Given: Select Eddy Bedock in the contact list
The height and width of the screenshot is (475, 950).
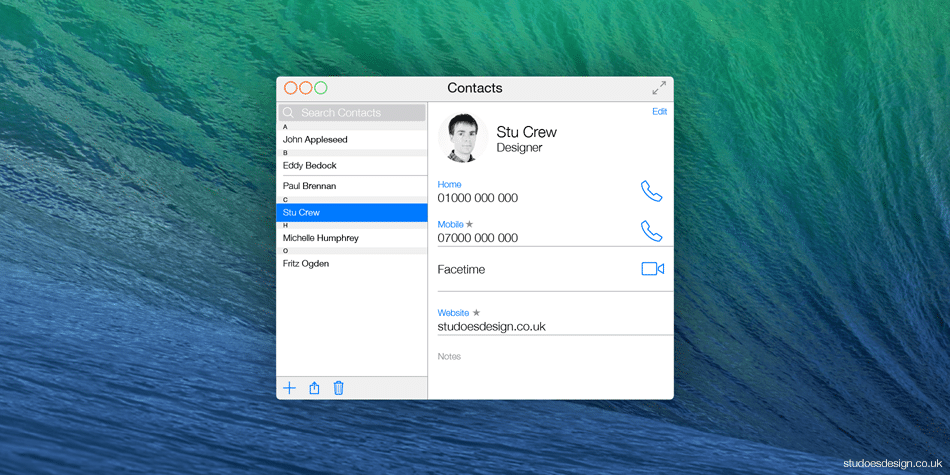Looking at the screenshot, I should (310, 166).
